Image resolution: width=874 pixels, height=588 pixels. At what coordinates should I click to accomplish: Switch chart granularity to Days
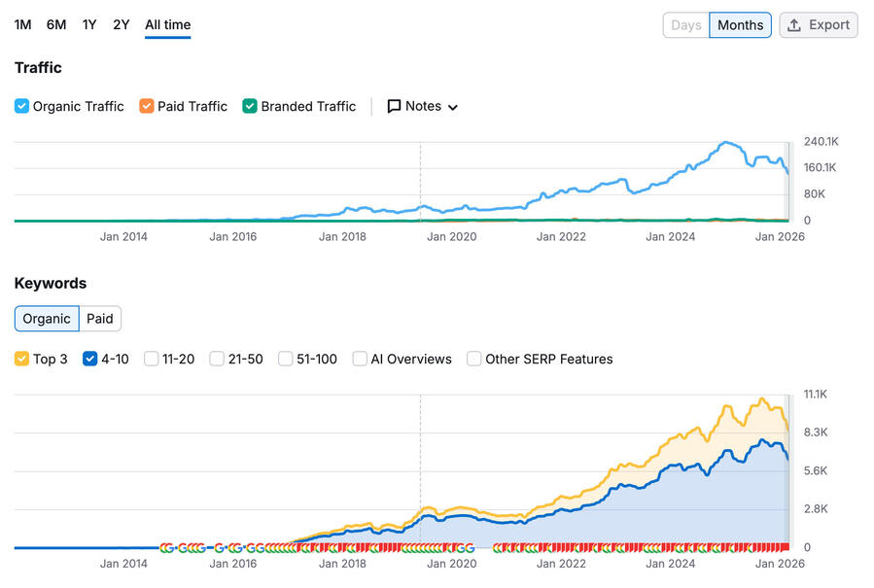685,25
